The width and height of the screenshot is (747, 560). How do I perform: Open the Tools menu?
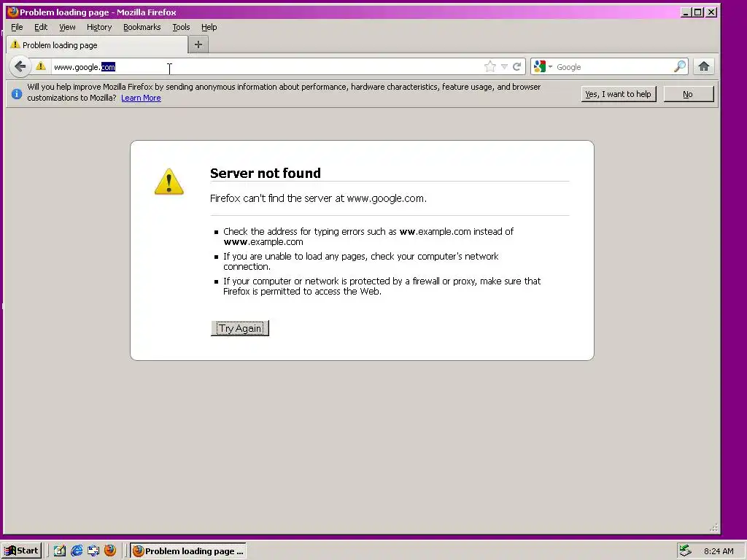pyautogui.click(x=181, y=27)
